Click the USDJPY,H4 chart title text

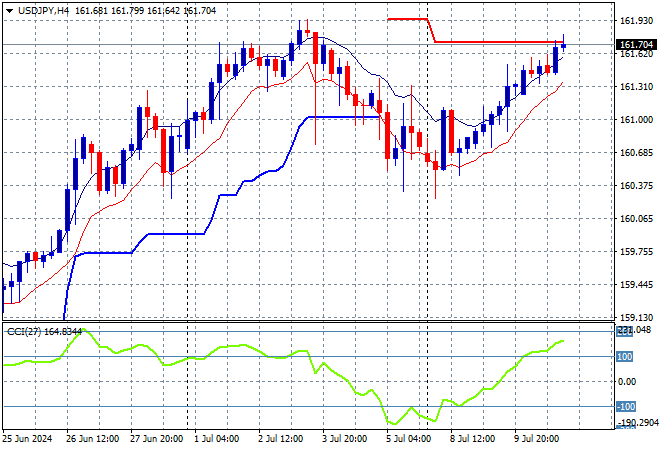(43, 11)
